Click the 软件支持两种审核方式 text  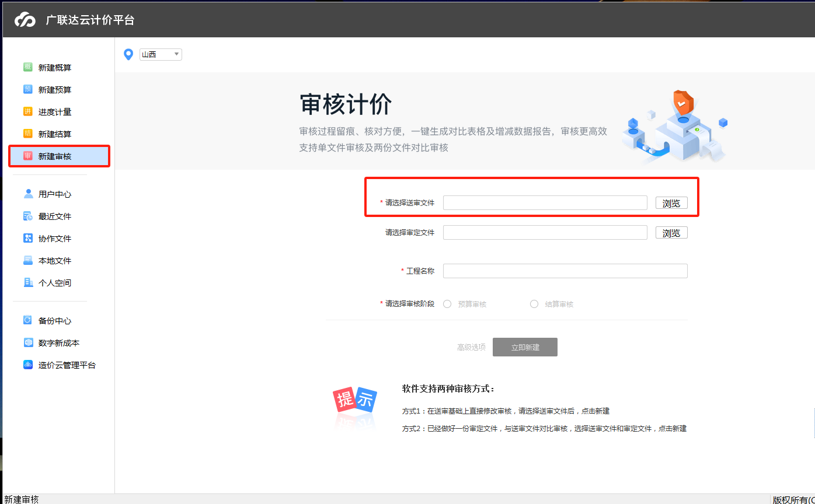pyautogui.click(x=448, y=388)
